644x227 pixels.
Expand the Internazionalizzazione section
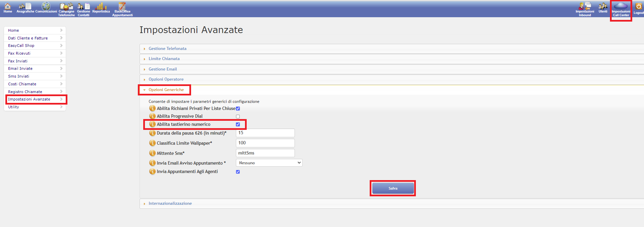click(170, 203)
